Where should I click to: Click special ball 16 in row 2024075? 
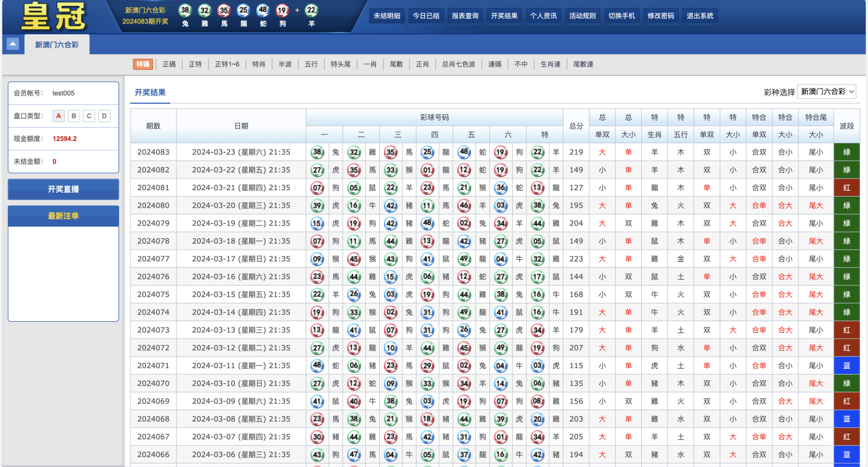[x=537, y=294]
